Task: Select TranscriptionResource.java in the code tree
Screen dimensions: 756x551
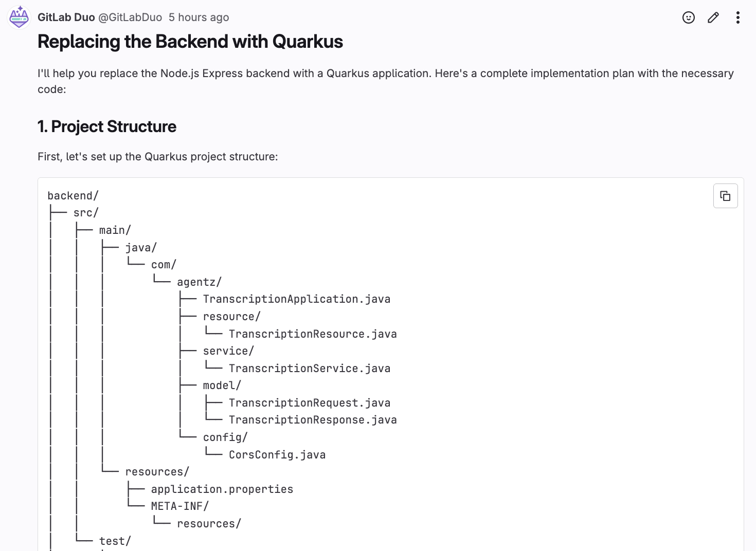Action: pos(313,334)
